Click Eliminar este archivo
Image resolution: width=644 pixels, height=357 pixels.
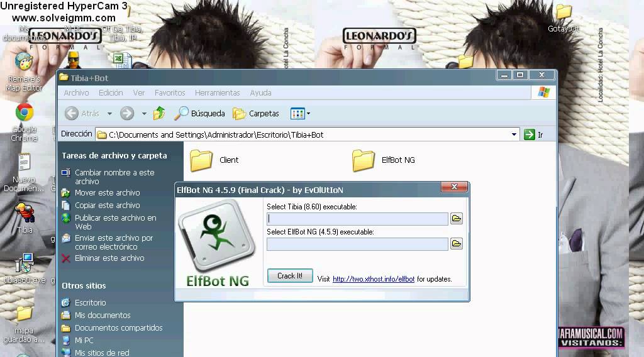(x=104, y=258)
